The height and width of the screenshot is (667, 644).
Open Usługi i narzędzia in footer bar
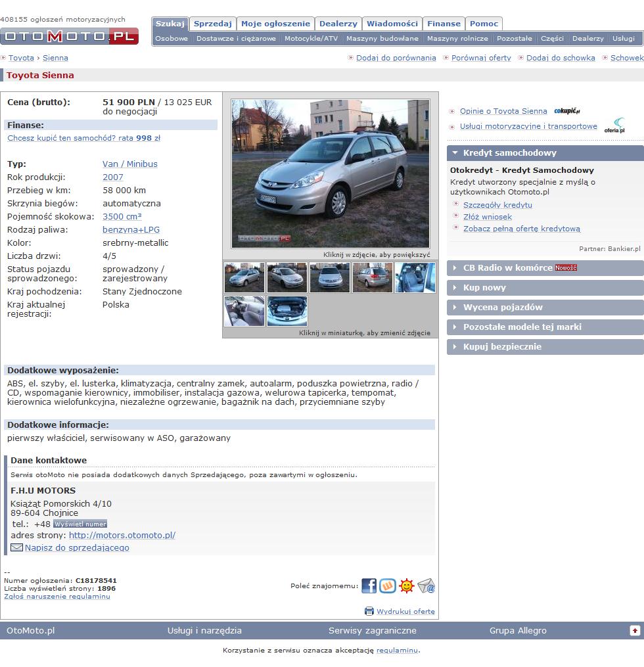tap(204, 630)
